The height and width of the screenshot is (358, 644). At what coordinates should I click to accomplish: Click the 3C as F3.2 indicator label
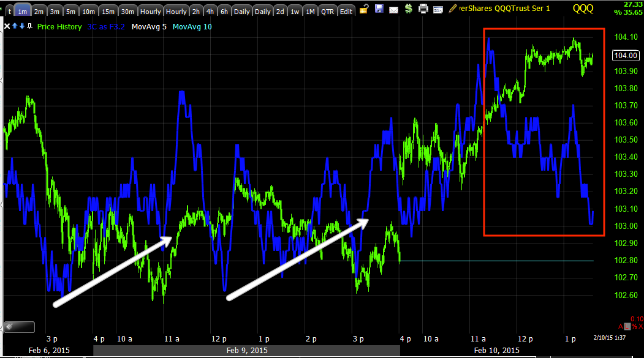[106, 27]
